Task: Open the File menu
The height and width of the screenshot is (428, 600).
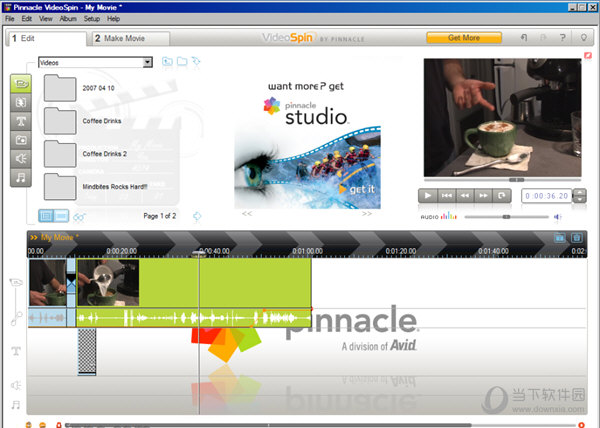Action: (10, 19)
